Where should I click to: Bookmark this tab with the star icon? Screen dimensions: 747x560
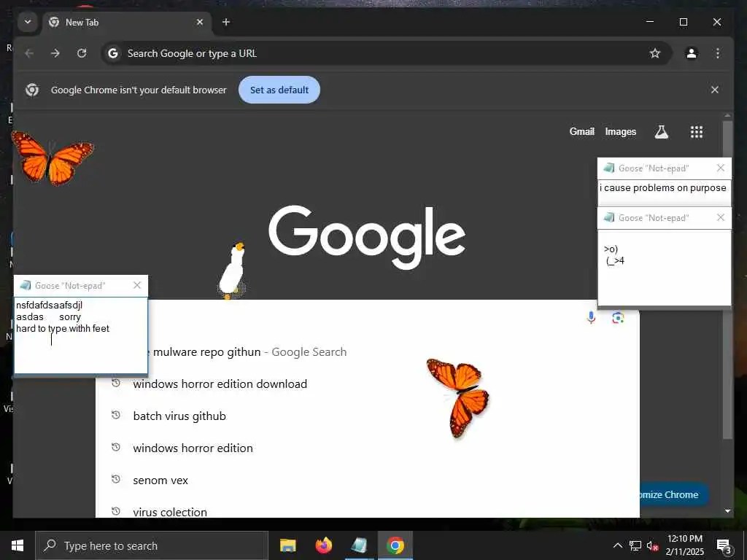click(x=655, y=53)
